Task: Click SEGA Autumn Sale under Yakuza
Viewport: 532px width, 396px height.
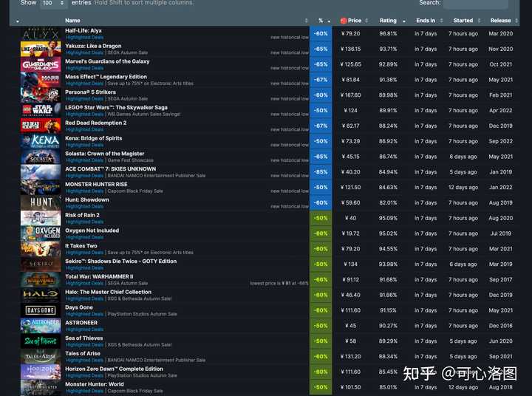Action: point(128,52)
